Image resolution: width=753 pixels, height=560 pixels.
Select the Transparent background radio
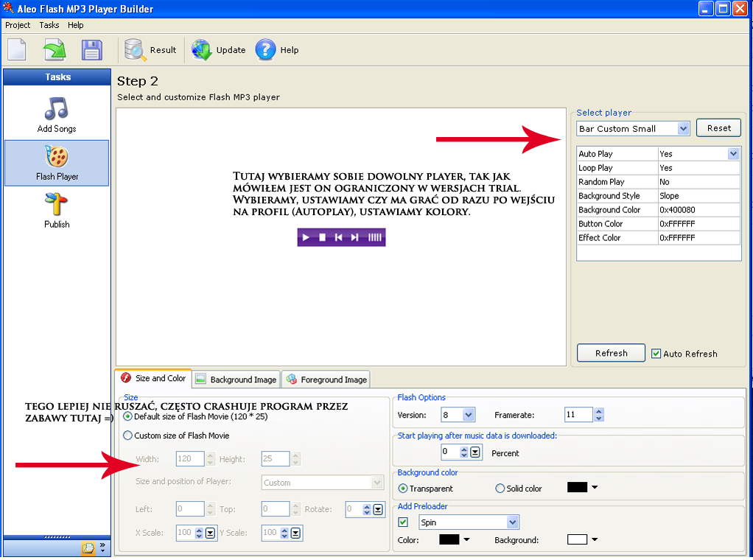[403, 489]
